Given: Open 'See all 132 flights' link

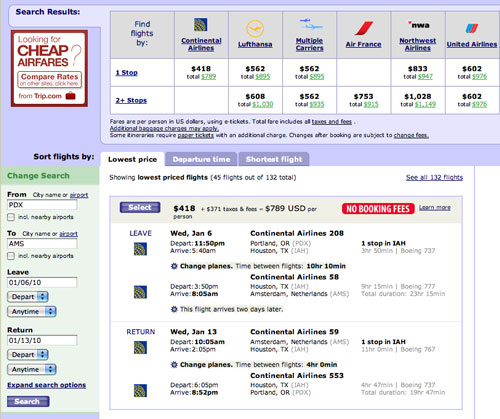Looking at the screenshot, I should pos(434,177).
